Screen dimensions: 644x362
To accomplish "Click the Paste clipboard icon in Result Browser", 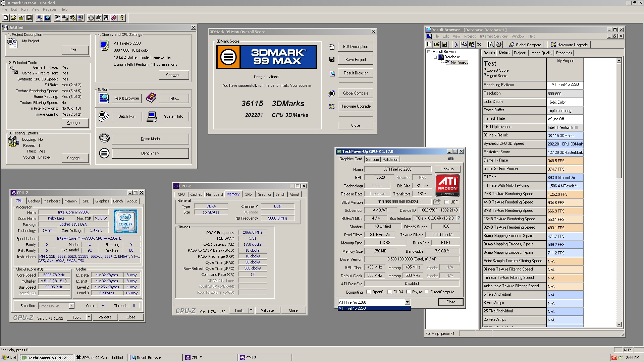I will [472, 45].
